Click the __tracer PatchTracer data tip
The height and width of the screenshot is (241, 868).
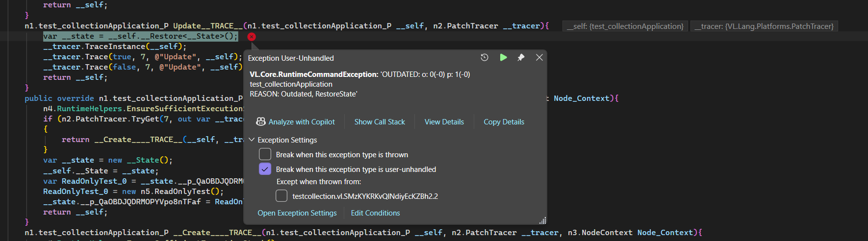764,26
